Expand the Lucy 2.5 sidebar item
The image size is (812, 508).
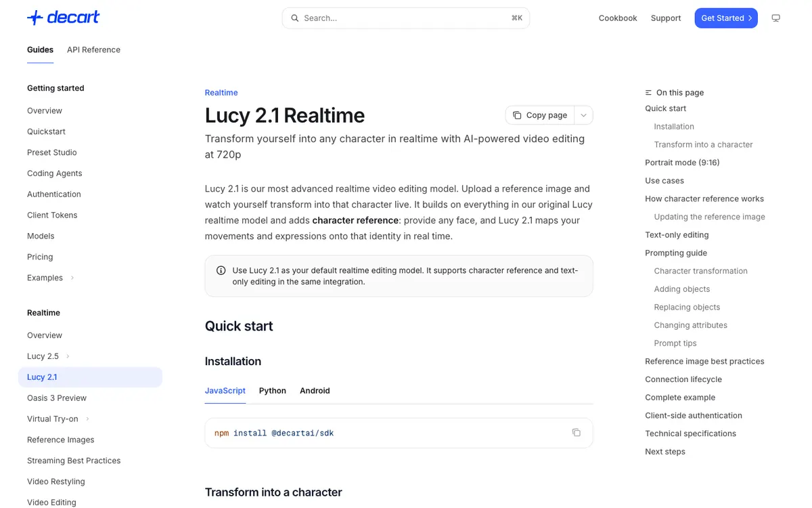click(68, 356)
